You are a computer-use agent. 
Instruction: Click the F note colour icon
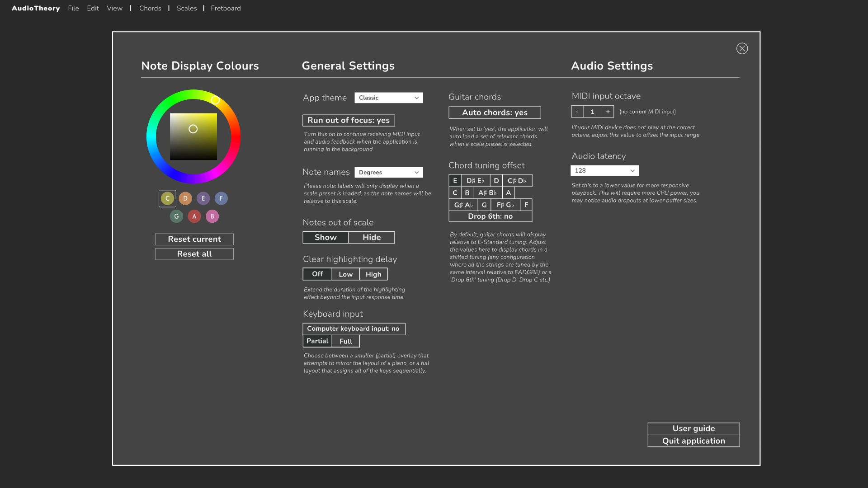221,198
